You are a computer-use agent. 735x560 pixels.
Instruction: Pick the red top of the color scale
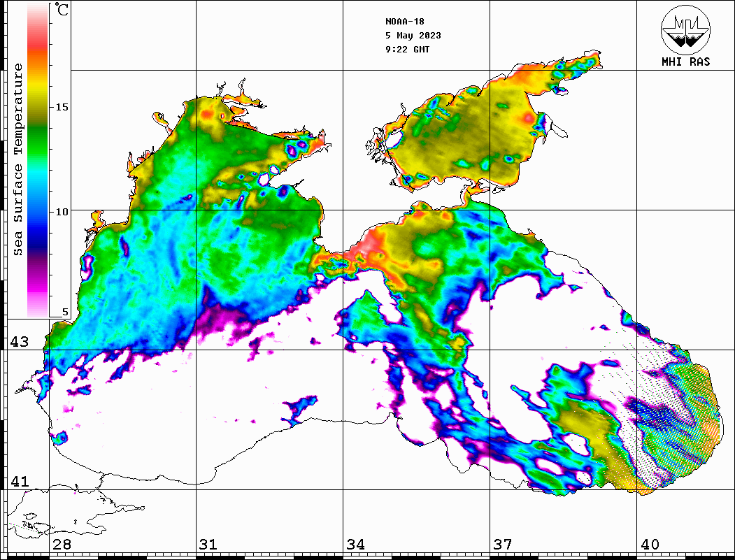tap(38, 45)
